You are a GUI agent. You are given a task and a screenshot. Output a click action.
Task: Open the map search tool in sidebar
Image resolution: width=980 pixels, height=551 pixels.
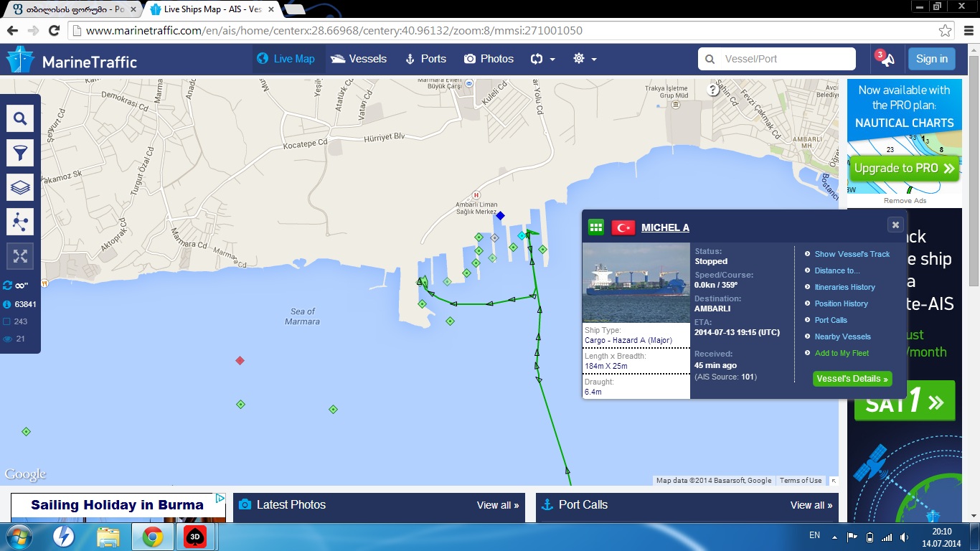(20, 118)
